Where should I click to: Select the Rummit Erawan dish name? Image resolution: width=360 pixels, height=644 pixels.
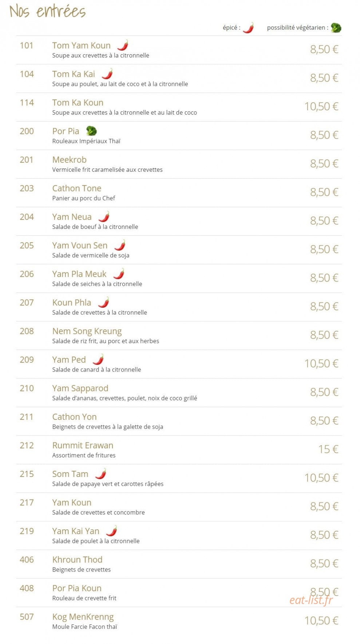click(83, 445)
